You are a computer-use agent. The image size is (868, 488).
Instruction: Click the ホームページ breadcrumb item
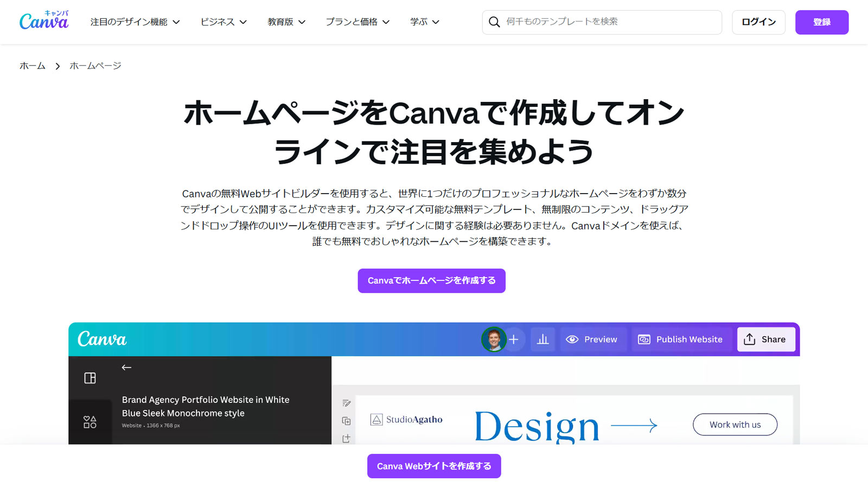[x=95, y=66]
